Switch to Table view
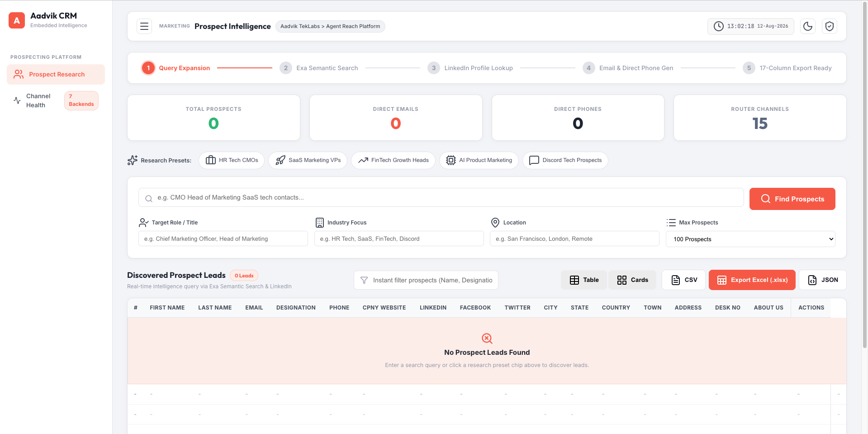Viewport: 868px width, 434px height. click(x=584, y=280)
